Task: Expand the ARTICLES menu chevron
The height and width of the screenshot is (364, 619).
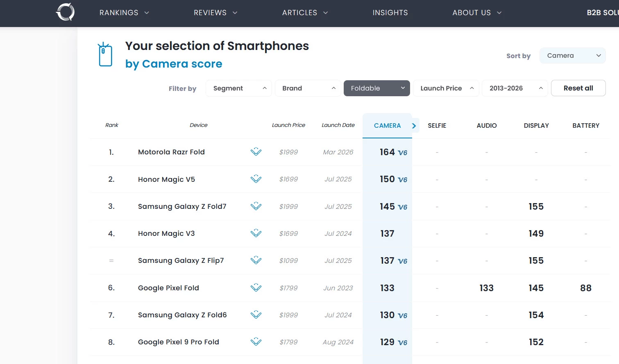Action: point(326,13)
